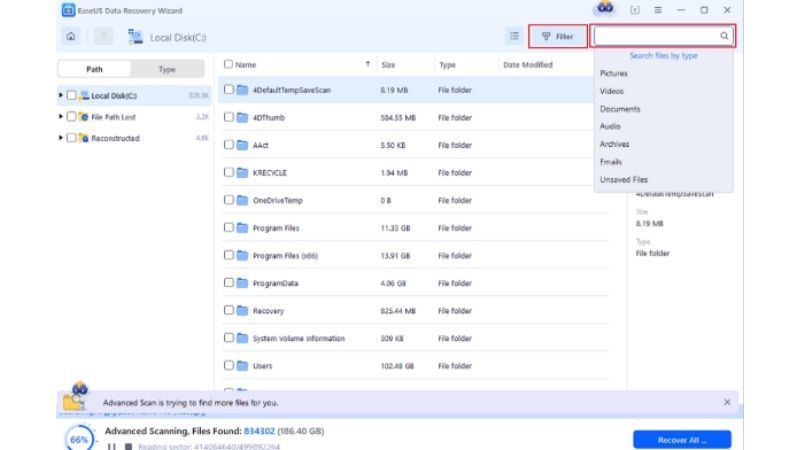The width and height of the screenshot is (800, 450).
Task: Click the KRECYCLE folder icon
Action: [242, 172]
